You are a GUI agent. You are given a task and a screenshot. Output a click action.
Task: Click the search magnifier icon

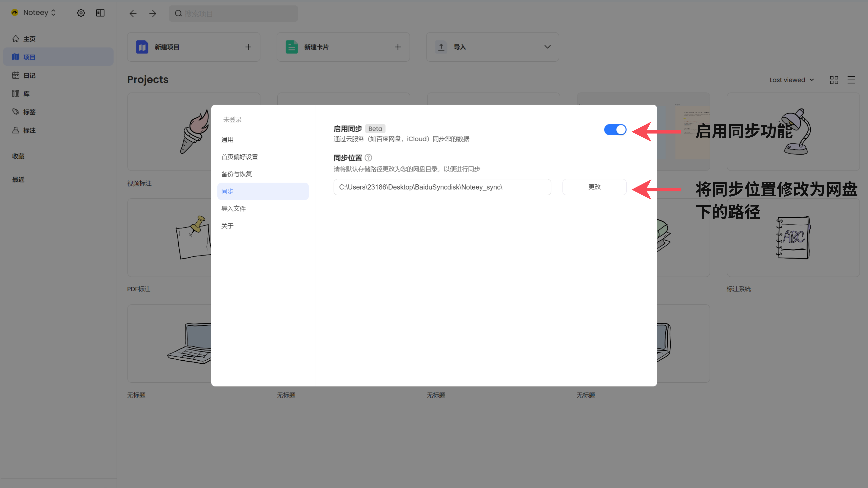pos(178,13)
